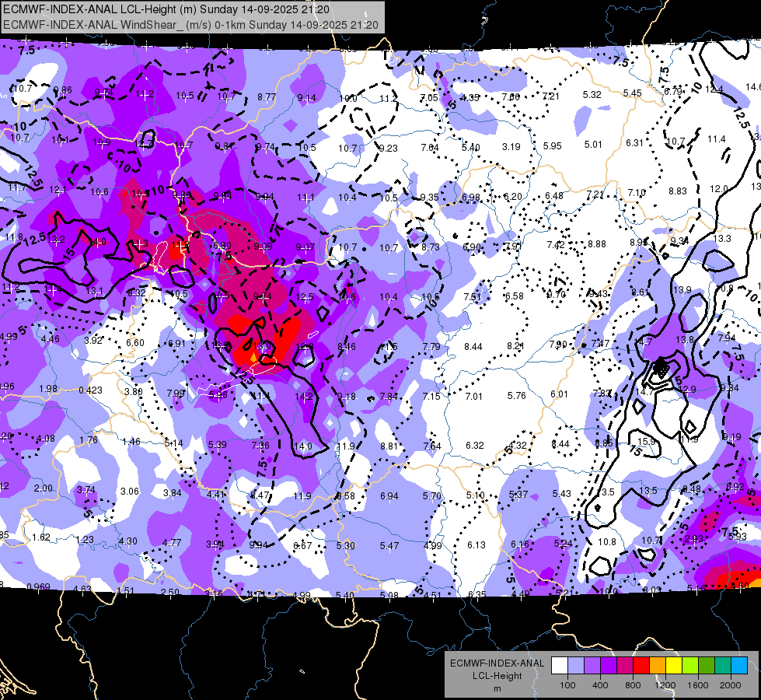Viewport: 761px width, 700px height.
Task: Select the map value 1.76
Action: [89, 440]
